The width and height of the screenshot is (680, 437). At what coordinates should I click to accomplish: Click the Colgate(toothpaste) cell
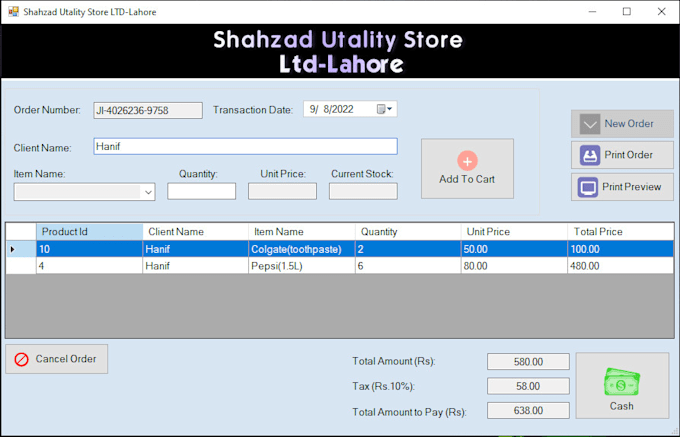(x=302, y=249)
